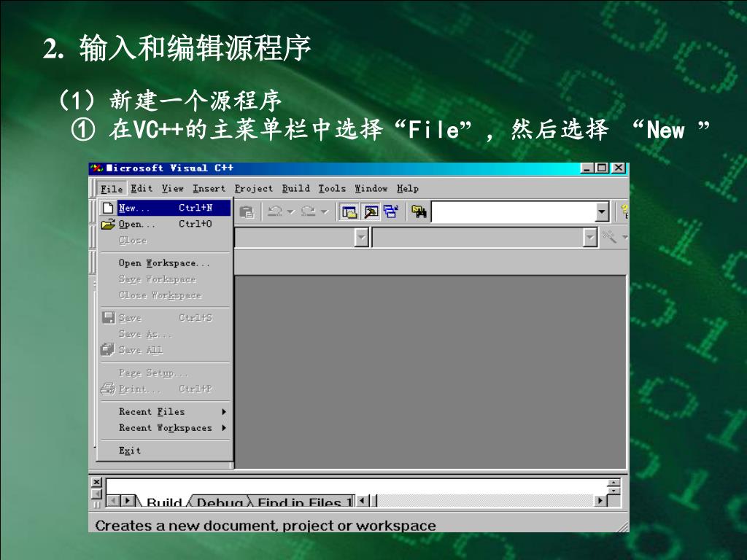Click output pane vertical scroll up arrow
Viewport: 747px width, 560px height.
614,483
